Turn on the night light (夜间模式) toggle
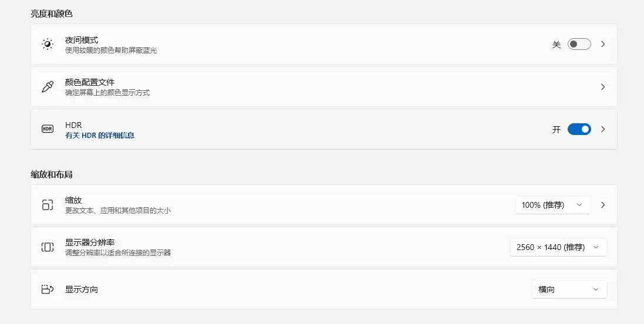 [579, 45]
